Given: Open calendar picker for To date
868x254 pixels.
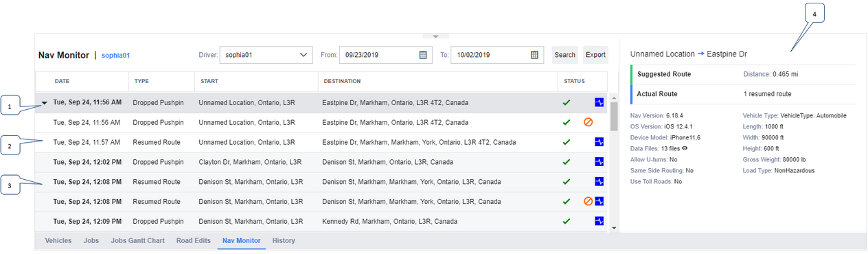Looking at the screenshot, I should click(x=534, y=55).
